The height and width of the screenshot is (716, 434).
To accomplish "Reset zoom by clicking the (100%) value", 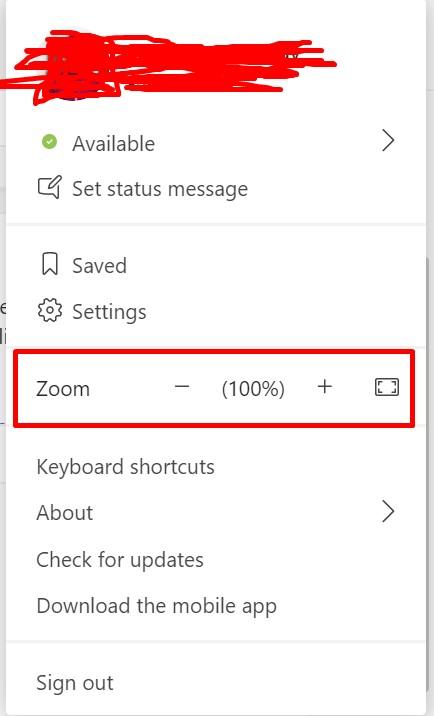I will pyautogui.click(x=253, y=389).
